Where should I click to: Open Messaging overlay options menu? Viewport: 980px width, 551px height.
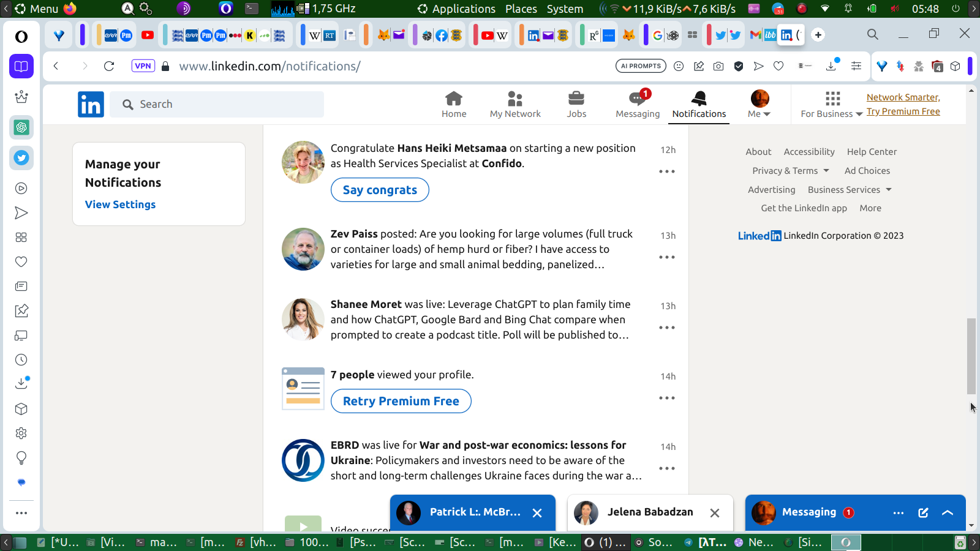click(x=899, y=513)
